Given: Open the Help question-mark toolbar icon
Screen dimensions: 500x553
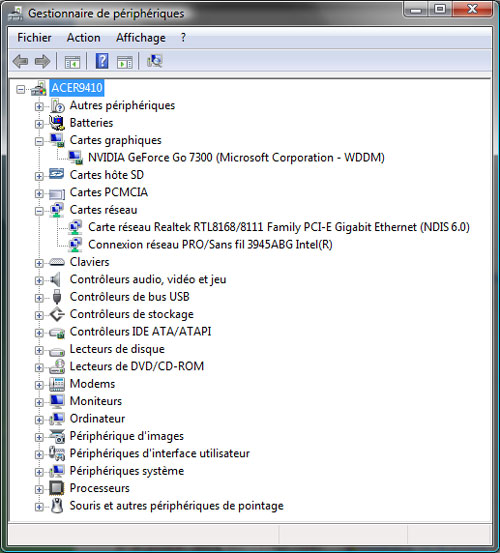Looking at the screenshot, I should click(x=102, y=61).
